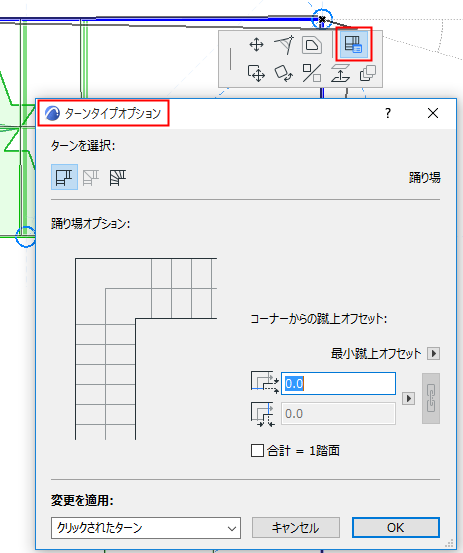This screenshot has width=463, height=553.
Task: Toggle the chain link between offsets
Action: [431, 398]
